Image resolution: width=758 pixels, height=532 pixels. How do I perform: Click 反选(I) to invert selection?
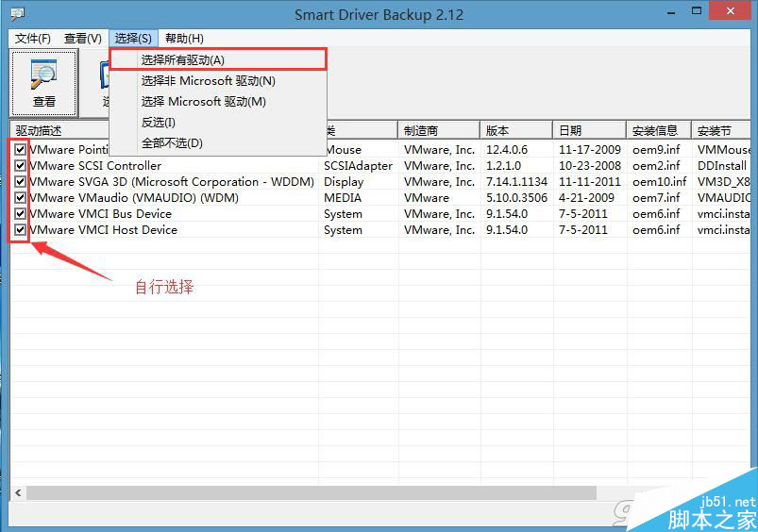[159, 123]
